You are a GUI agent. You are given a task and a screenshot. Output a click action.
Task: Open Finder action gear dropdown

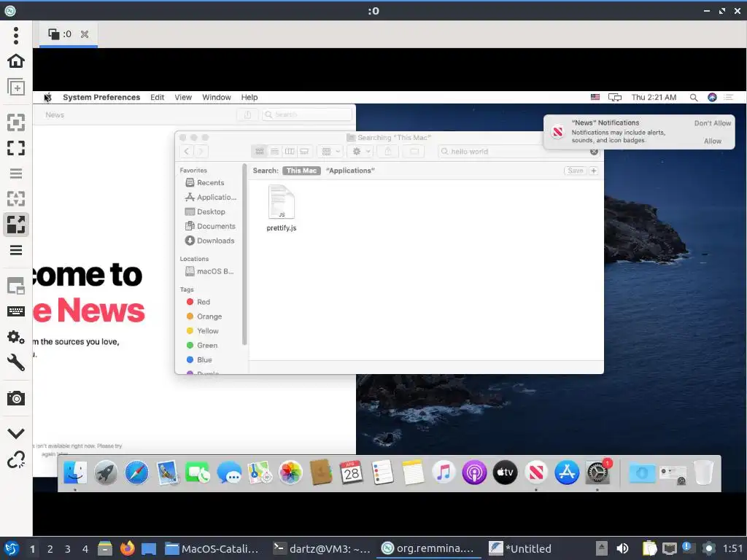click(x=360, y=152)
